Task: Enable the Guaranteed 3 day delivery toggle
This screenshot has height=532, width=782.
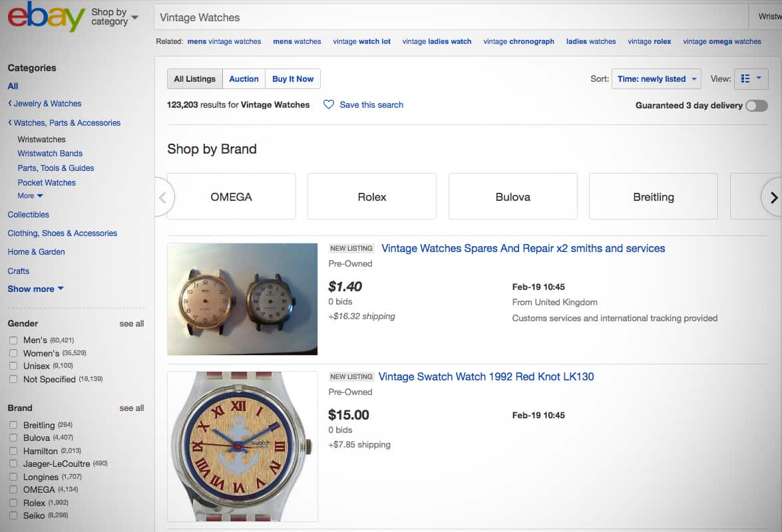Action: point(757,105)
